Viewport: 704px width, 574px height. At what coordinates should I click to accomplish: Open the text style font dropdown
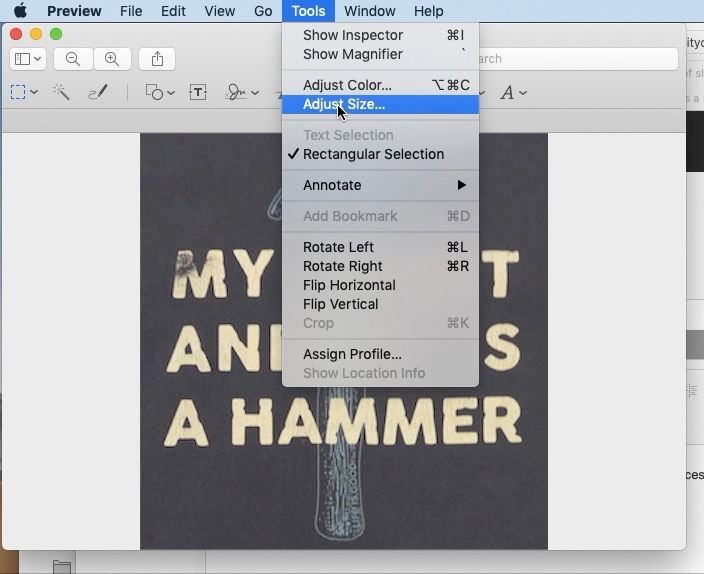tap(512, 93)
